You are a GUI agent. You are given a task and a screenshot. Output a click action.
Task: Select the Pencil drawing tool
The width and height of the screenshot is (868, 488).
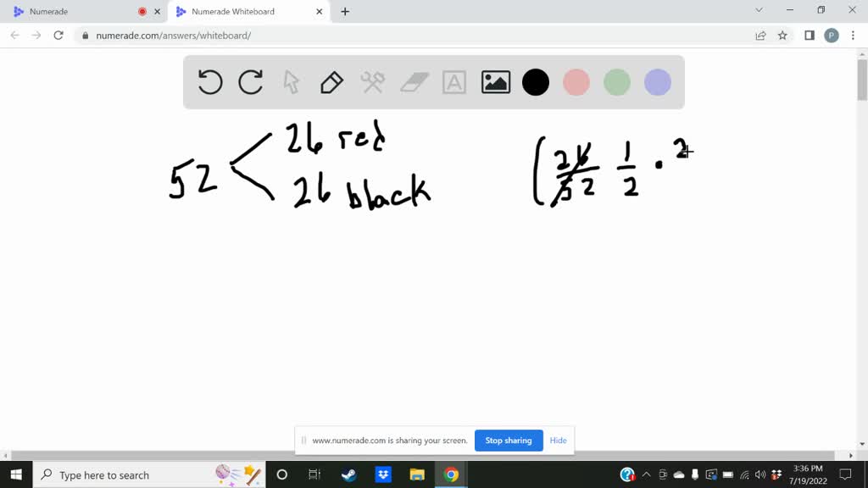[x=331, y=81]
